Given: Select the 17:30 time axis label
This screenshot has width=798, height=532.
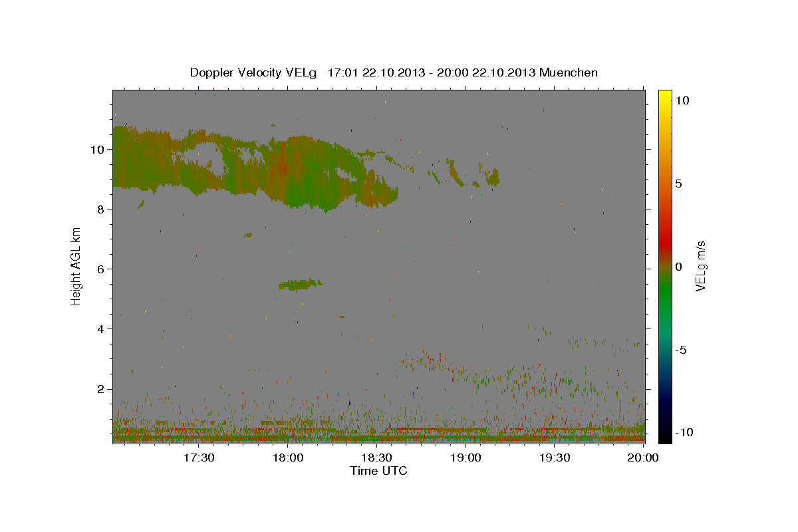Looking at the screenshot, I should click(x=199, y=458).
